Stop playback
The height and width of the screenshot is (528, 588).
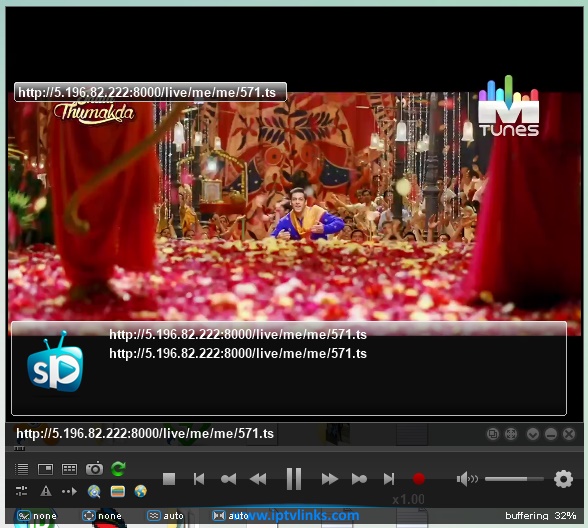coord(169,479)
